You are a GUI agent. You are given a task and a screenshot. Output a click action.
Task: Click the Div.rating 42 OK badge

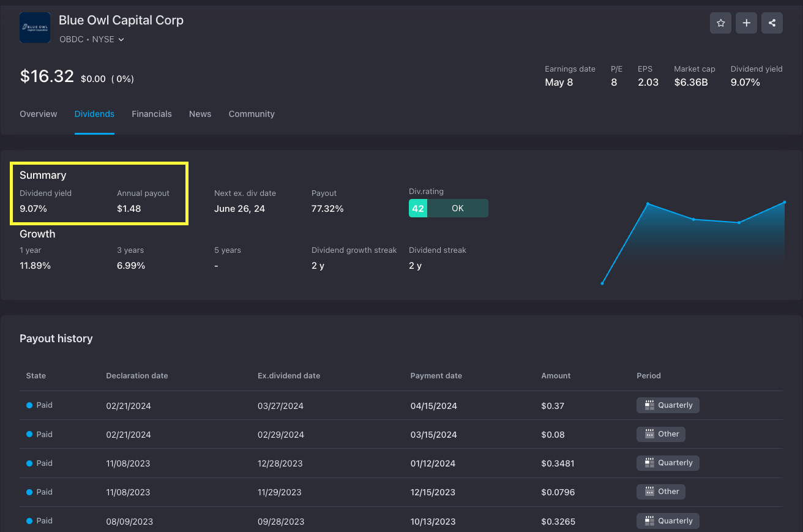pyautogui.click(x=449, y=208)
